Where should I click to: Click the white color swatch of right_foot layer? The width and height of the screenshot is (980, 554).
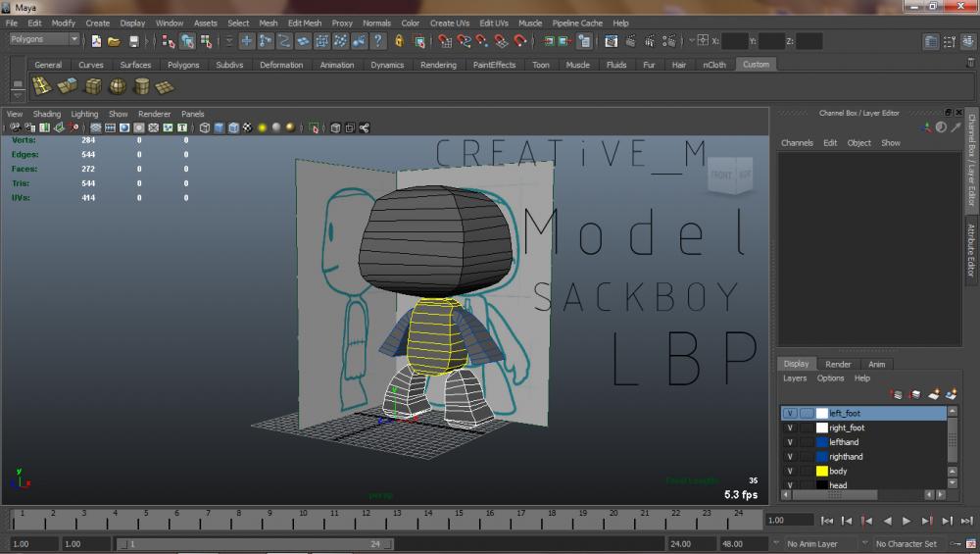pos(822,428)
